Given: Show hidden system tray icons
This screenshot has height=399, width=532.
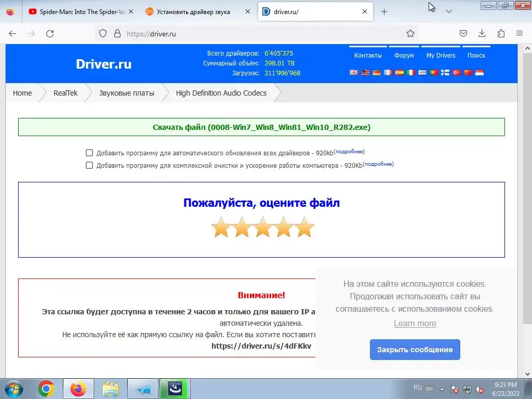Looking at the screenshot, I should (442, 389).
